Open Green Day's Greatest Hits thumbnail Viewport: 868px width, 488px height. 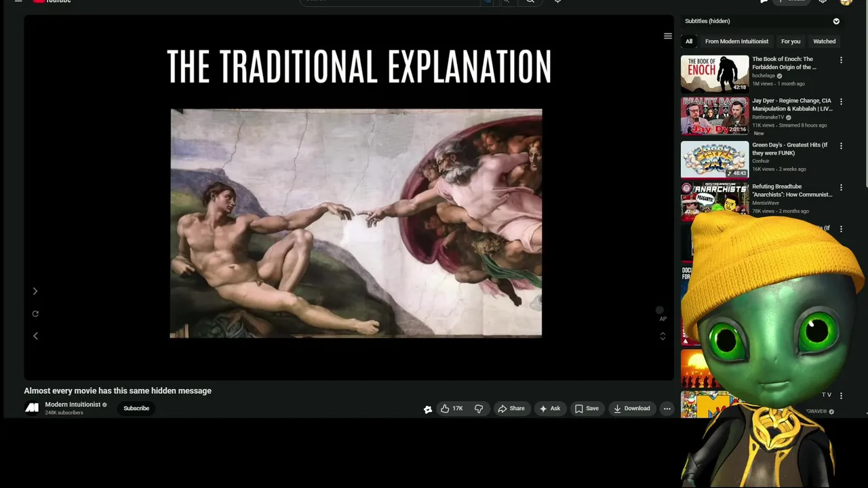[x=715, y=159]
